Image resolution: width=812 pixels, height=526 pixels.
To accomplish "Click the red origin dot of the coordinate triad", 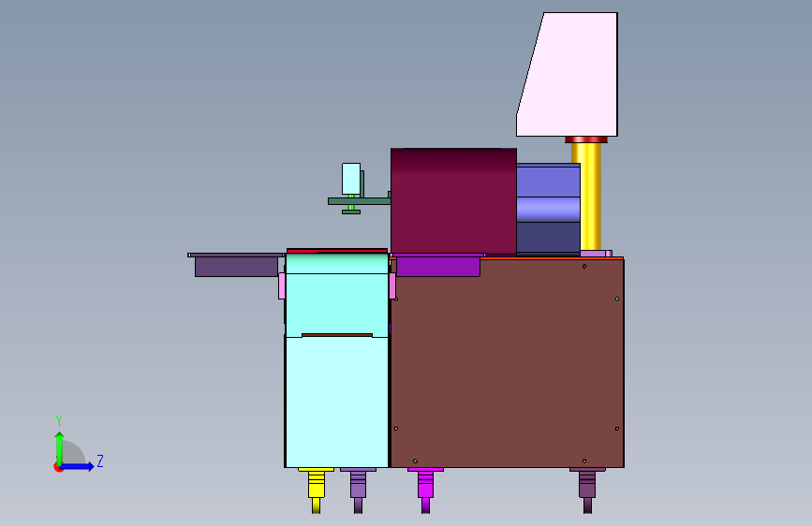I will (57, 467).
